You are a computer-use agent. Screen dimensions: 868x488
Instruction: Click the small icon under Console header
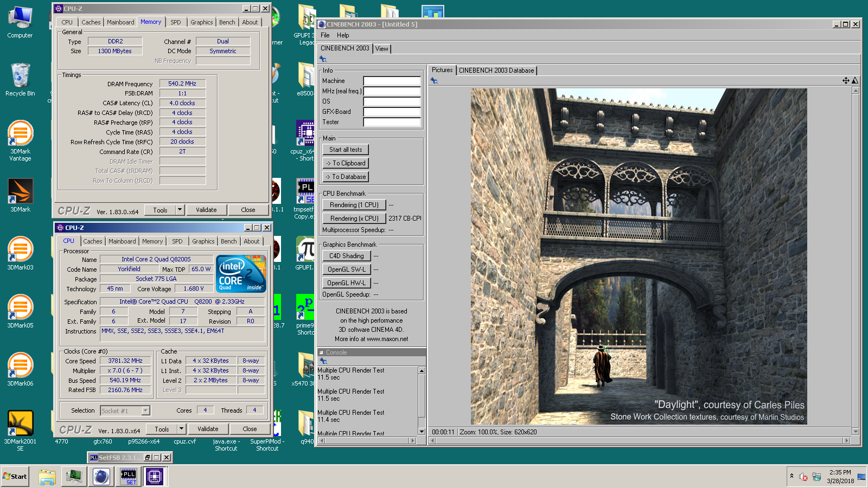click(x=323, y=361)
